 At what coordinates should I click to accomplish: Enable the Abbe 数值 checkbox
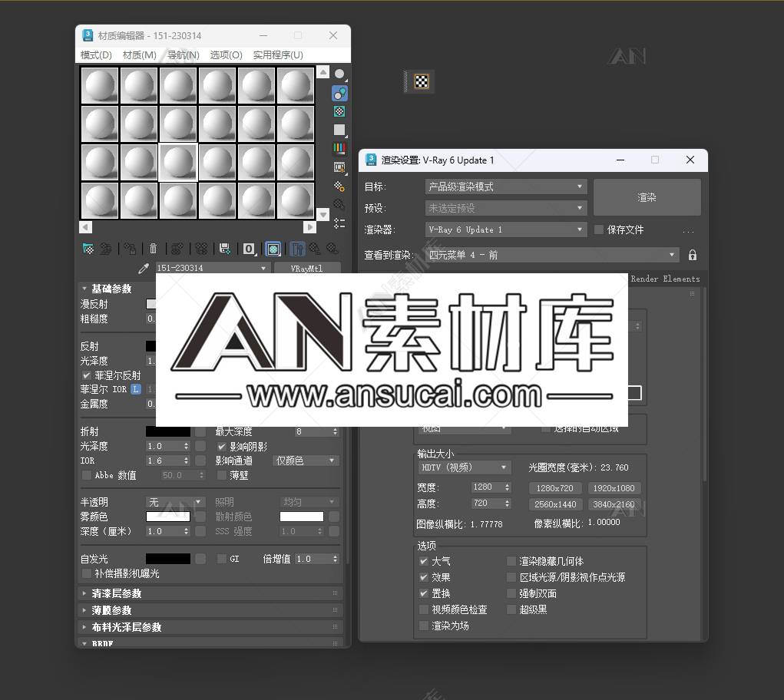[x=87, y=475]
